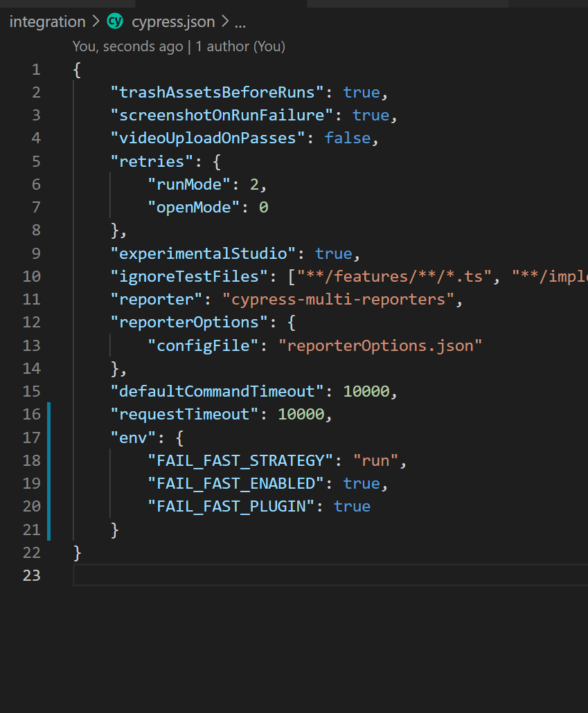Place cursor on empty line 23
The width and height of the screenshot is (588, 713).
pyautogui.click(x=330, y=575)
